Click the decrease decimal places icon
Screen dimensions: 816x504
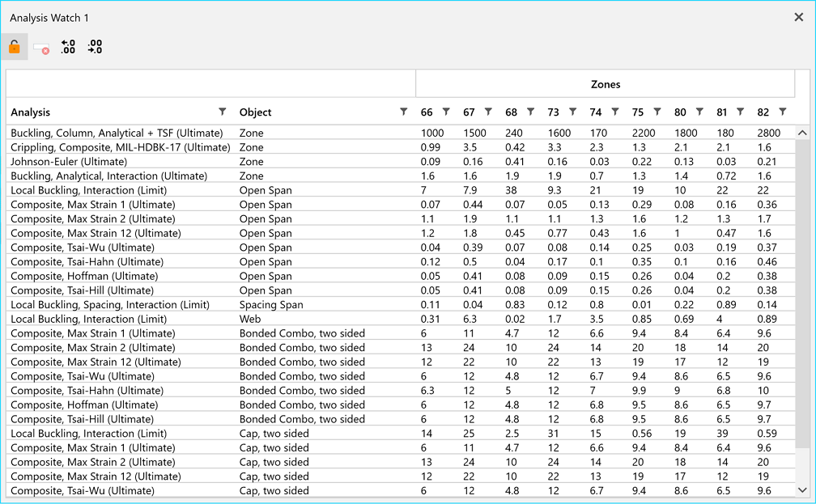point(95,47)
